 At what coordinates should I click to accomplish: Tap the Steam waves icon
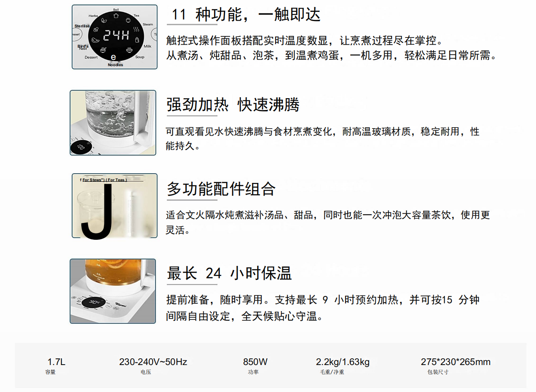136,29
